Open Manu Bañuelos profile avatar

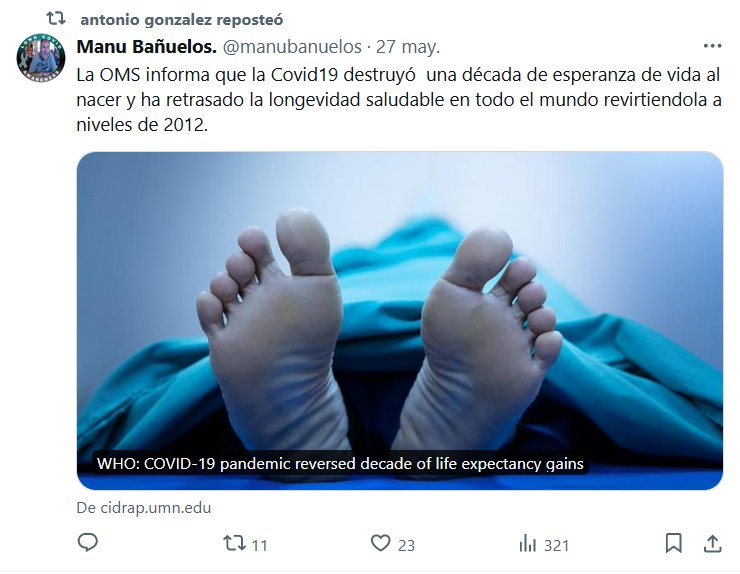pos(41,58)
